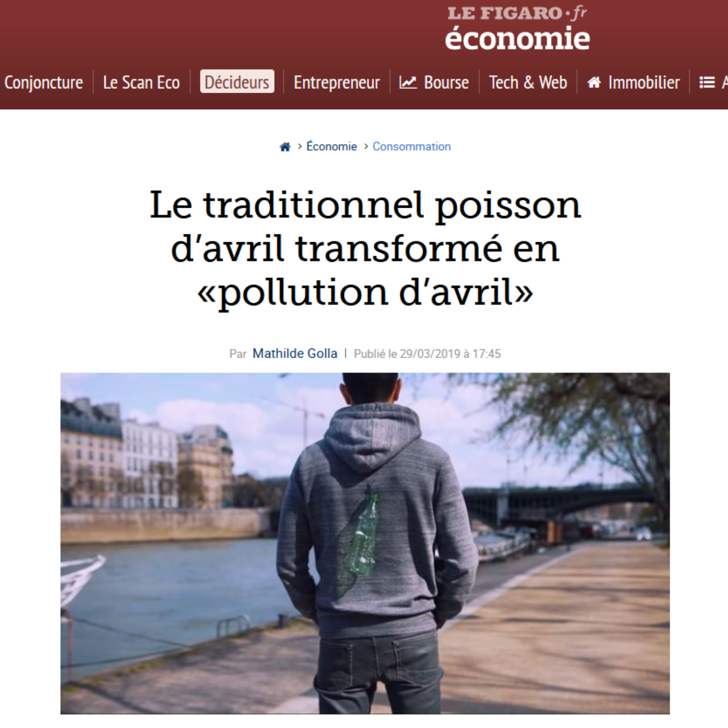Click the Consommation breadcrumb link
Screen dimensions: 728x728
click(412, 147)
